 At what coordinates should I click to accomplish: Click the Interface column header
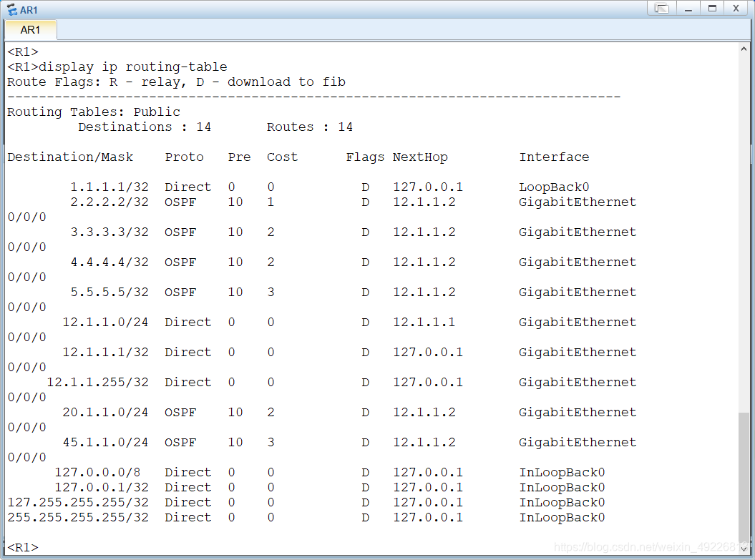pos(554,157)
